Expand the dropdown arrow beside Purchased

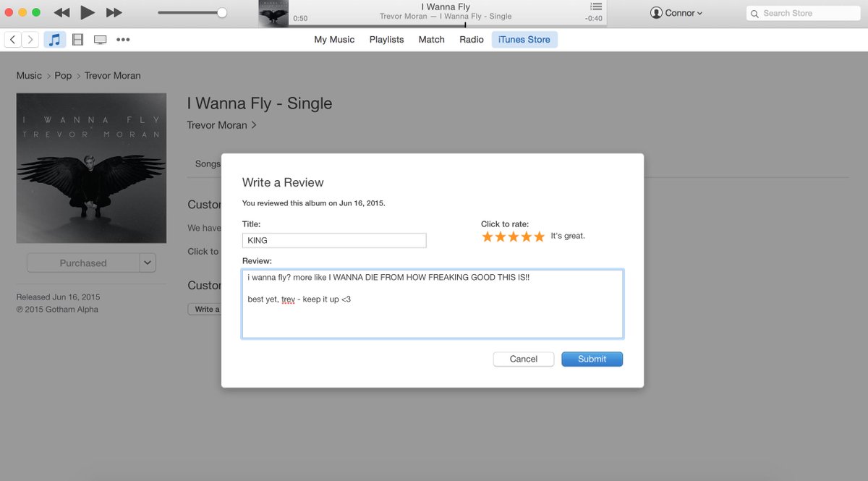[148, 263]
